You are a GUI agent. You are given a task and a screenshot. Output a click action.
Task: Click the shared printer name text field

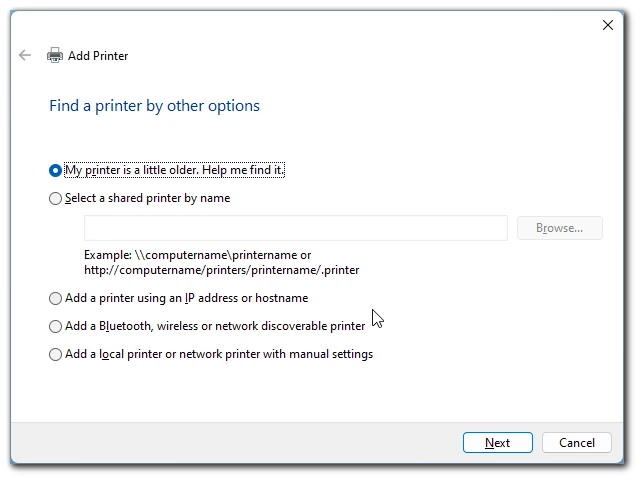296,228
